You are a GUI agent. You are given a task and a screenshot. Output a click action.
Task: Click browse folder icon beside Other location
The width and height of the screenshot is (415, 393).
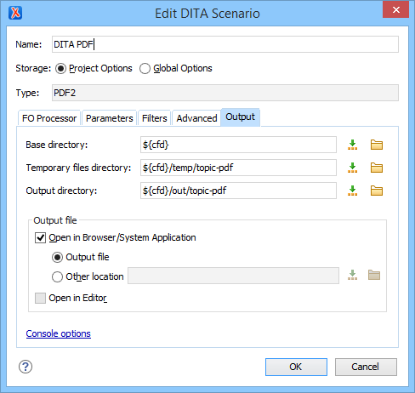(x=374, y=275)
